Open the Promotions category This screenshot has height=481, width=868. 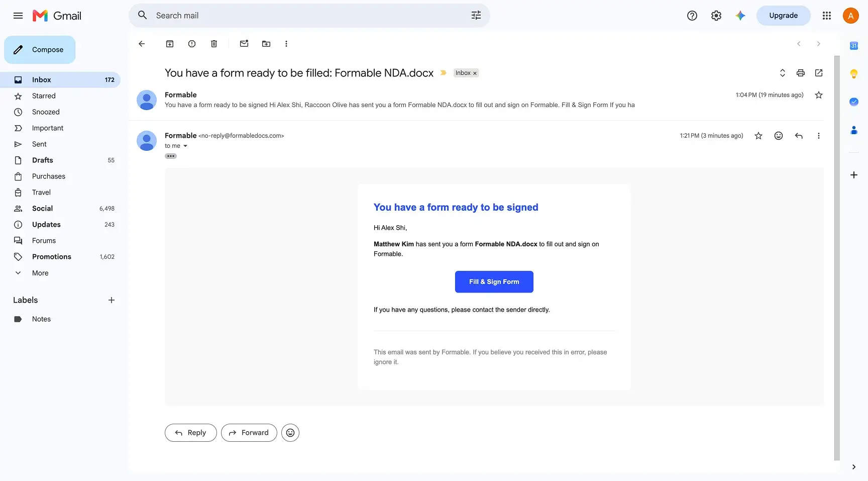[60, 257]
